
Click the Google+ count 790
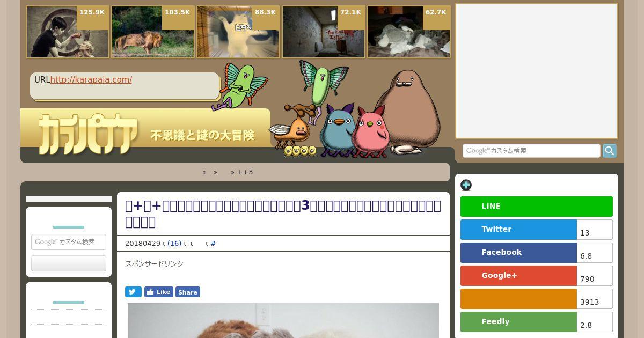tap(595, 276)
